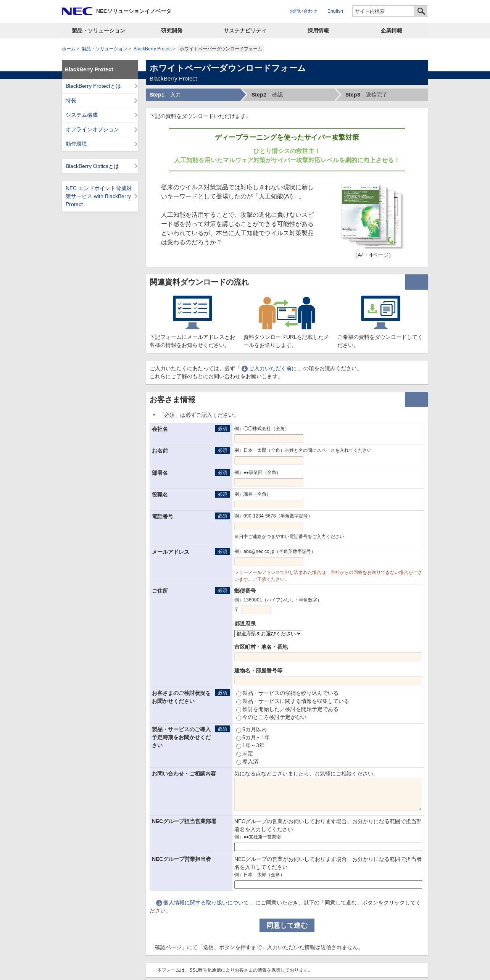Click the お問い合わせ header link
Image resolution: width=490 pixels, height=980 pixels.
pos(303,11)
